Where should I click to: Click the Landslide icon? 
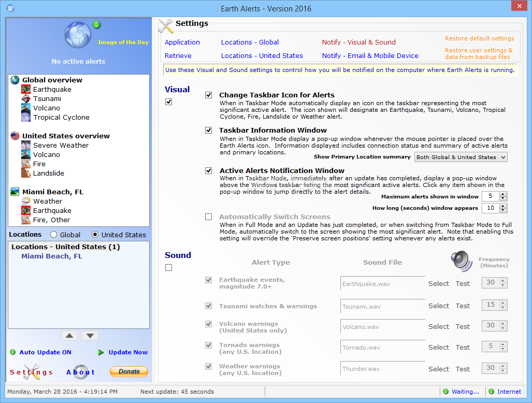[x=26, y=173]
